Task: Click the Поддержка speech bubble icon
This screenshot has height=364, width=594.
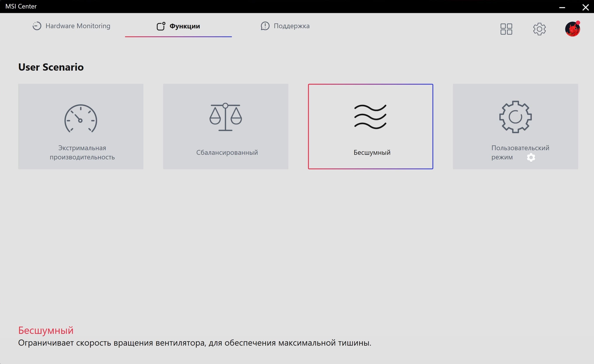Action: click(x=265, y=26)
